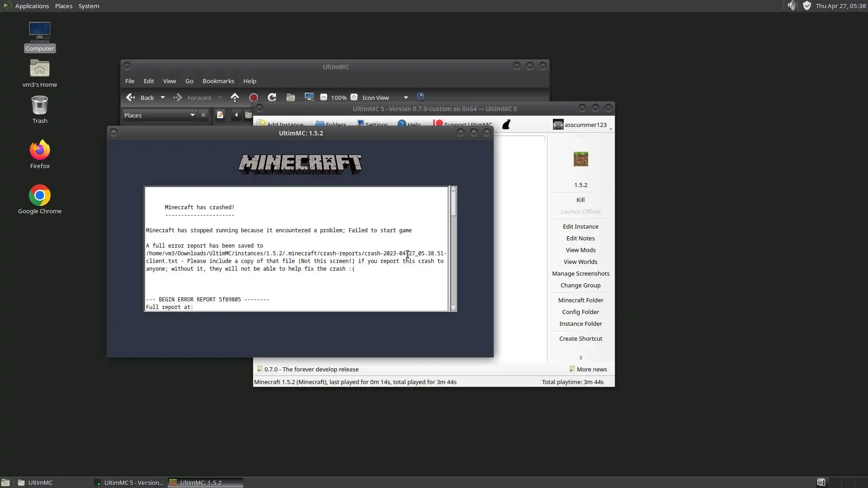Viewport: 868px width, 488px height.
Task: Expand more actions chevron below Create Shortcut
Action: (x=580, y=357)
